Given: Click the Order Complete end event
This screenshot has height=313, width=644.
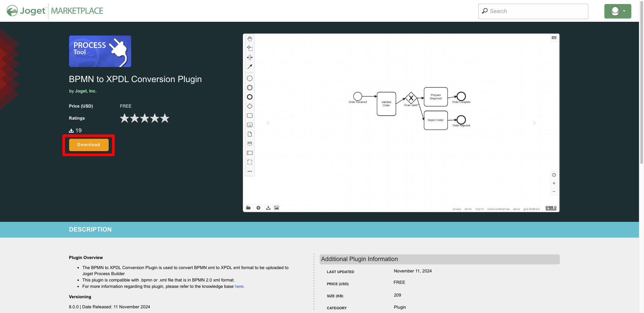Looking at the screenshot, I should 461,97.
